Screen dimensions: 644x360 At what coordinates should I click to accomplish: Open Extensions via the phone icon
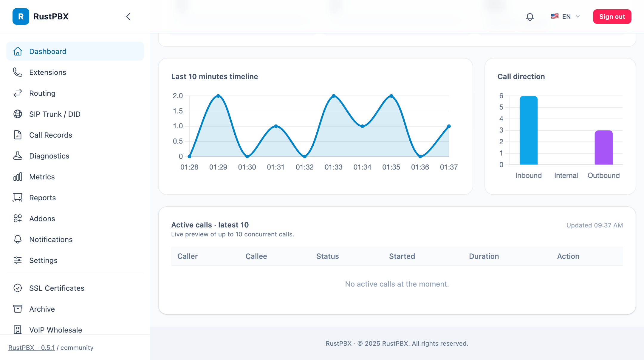click(18, 72)
